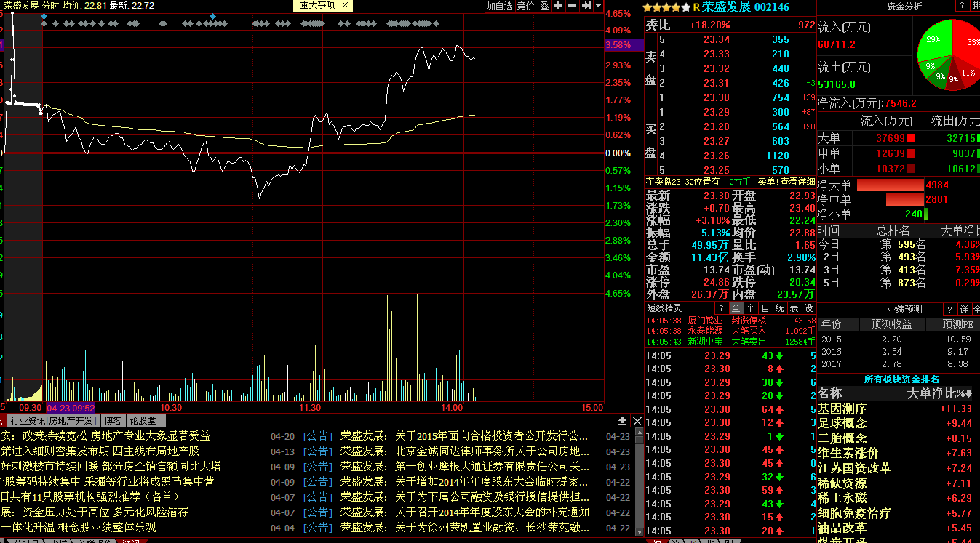Click the minus zoom-out chart icon

[573, 6]
